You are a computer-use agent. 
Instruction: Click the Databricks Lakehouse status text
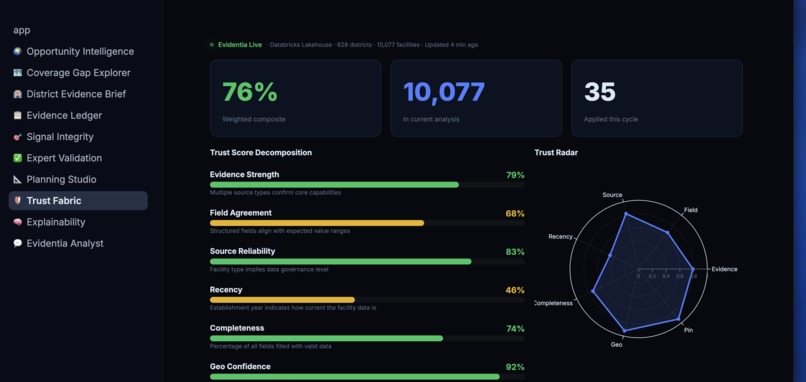pos(301,45)
